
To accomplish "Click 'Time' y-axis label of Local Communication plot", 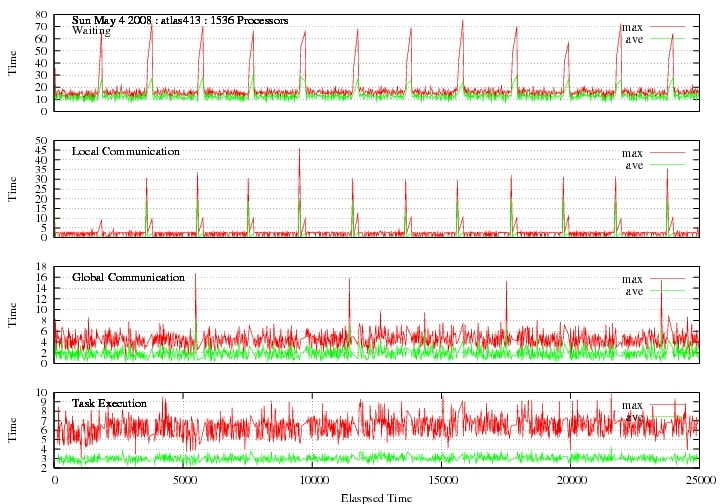I will coord(12,189).
